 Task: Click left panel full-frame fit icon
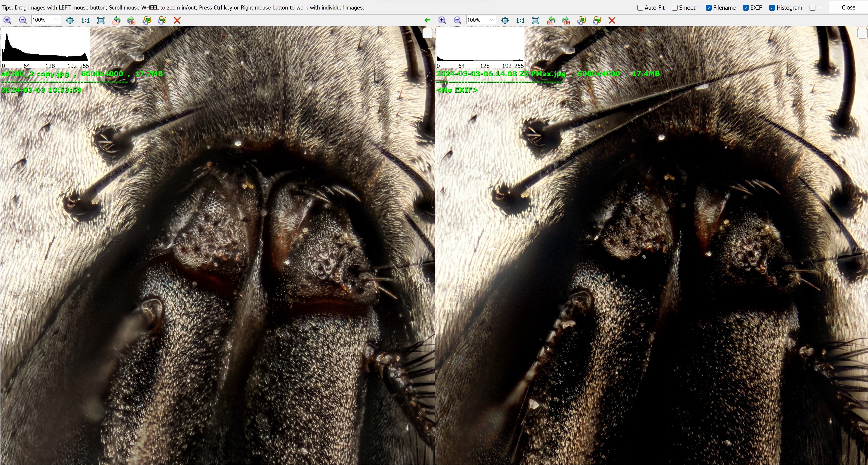pos(101,20)
